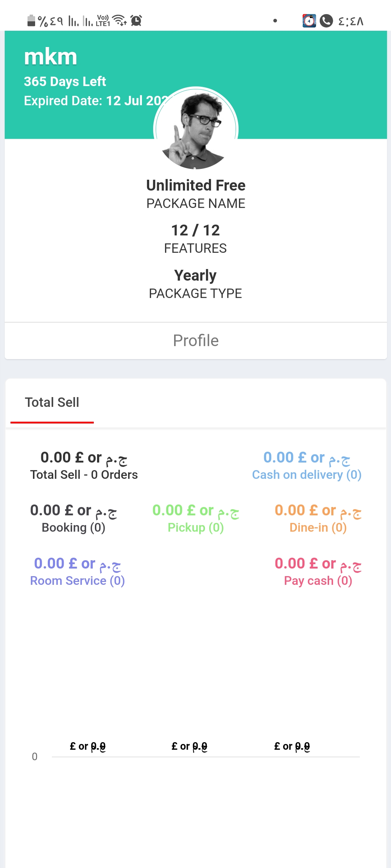This screenshot has height=868, width=391.
Task: Tap the battery indicator icon
Action: point(31,21)
